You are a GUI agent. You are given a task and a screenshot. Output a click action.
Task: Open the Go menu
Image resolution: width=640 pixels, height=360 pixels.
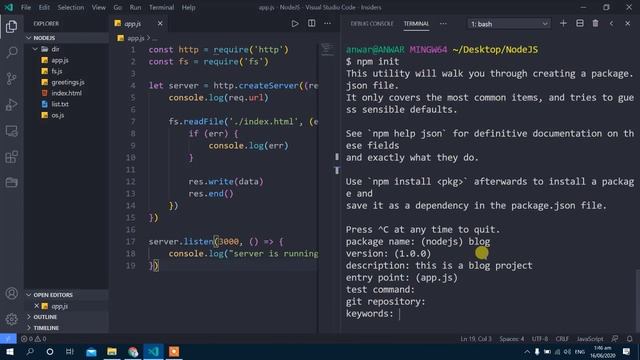pos(118,7)
